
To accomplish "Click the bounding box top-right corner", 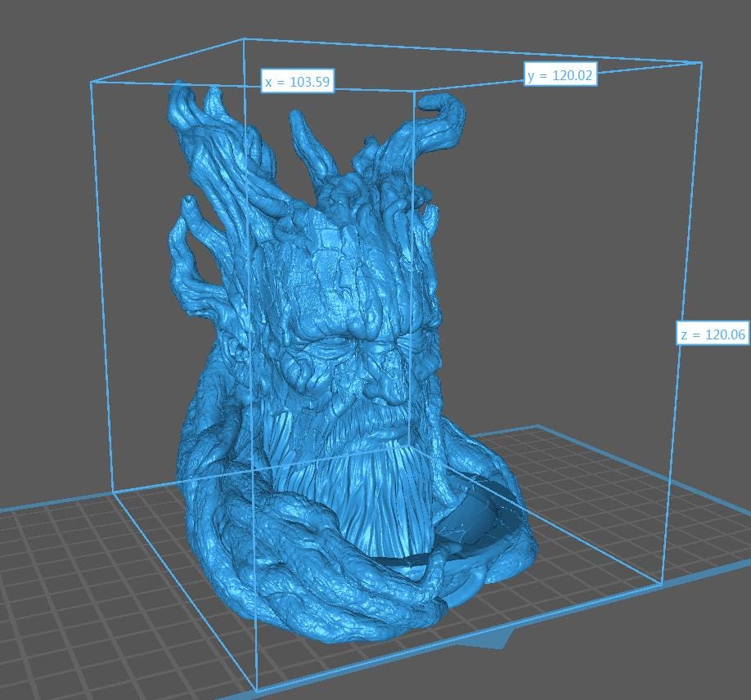I will pyautogui.click(x=701, y=62).
